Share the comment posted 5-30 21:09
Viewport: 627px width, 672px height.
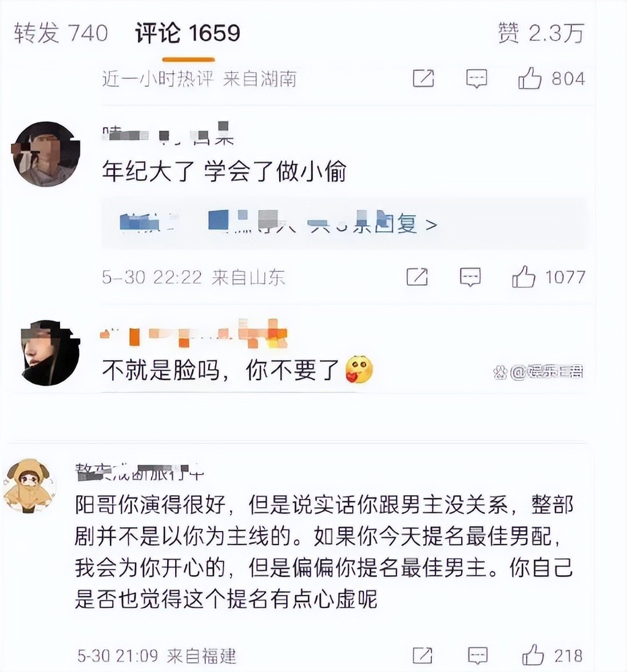423,655
